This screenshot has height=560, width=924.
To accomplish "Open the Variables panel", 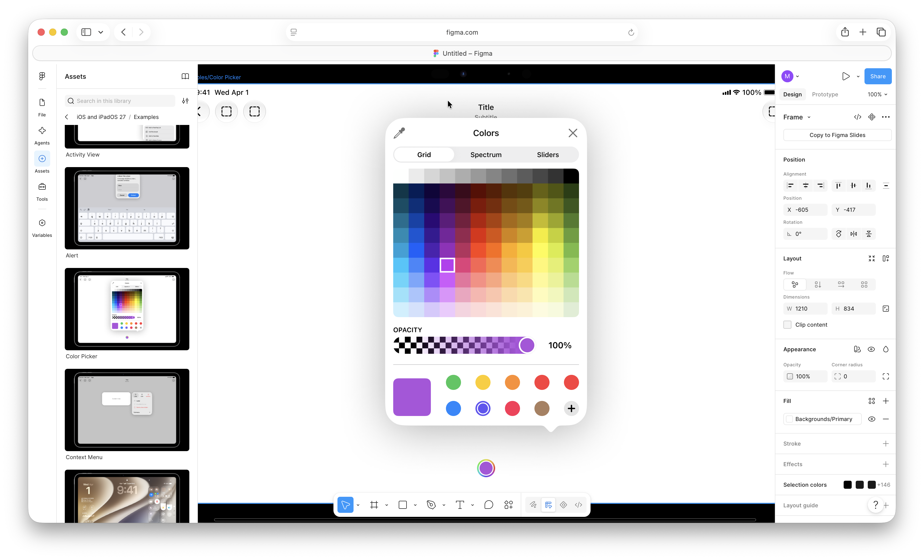I will pyautogui.click(x=42, y=228).
